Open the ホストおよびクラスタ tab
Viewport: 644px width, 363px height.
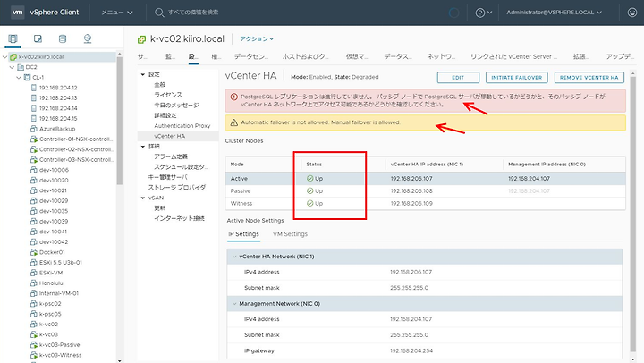coord(306,56)
